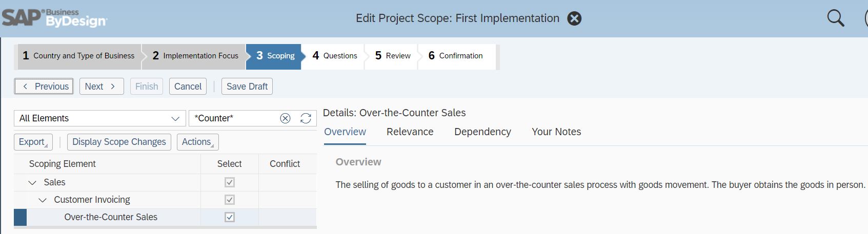Click the row selector of Over-the-Counter Sales
This screenshot has width=868, height=234.
[20, 217]
